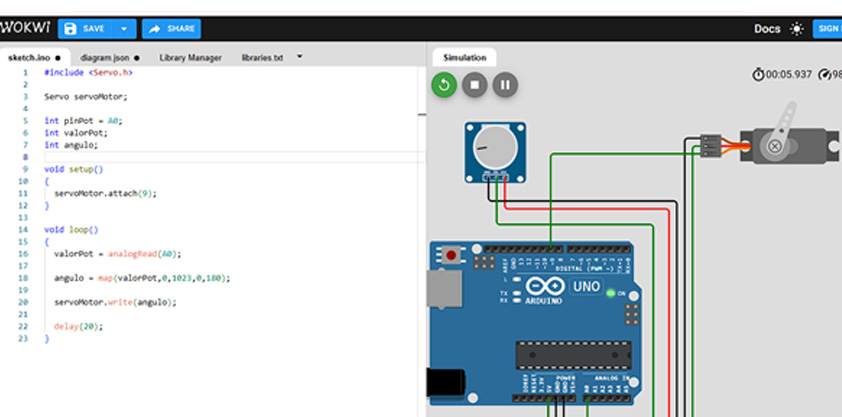This screenshot has width=842, height=417.
Task: Click 'servoMotor.attach(9);' code line
Action: 105,193
